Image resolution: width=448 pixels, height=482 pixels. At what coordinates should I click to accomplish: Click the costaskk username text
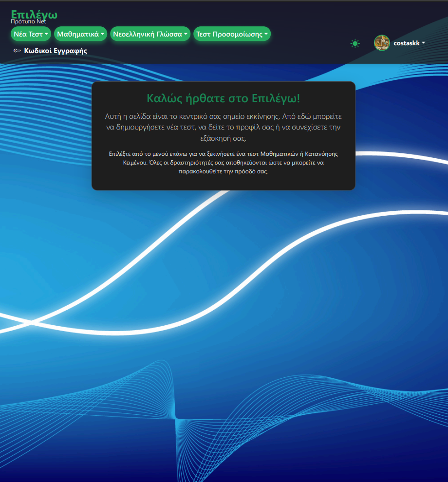(x=406, y=43)
